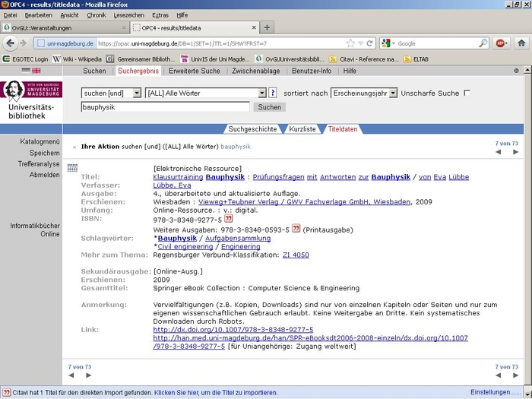The width and height of the screenshot is (532, 399).
Task: Reload page with the refresh icon
Action: tap(369, 43)
